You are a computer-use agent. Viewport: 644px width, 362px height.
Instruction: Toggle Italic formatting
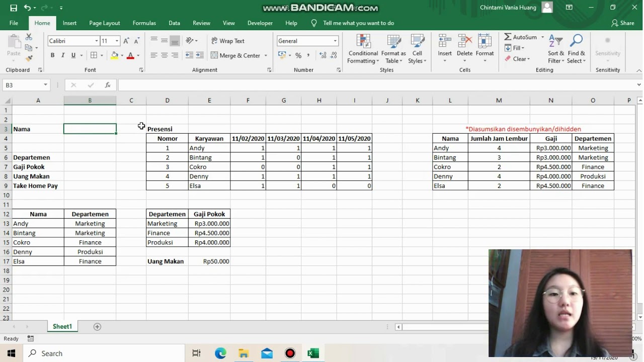pyautogui.click(x=63, y=55)
